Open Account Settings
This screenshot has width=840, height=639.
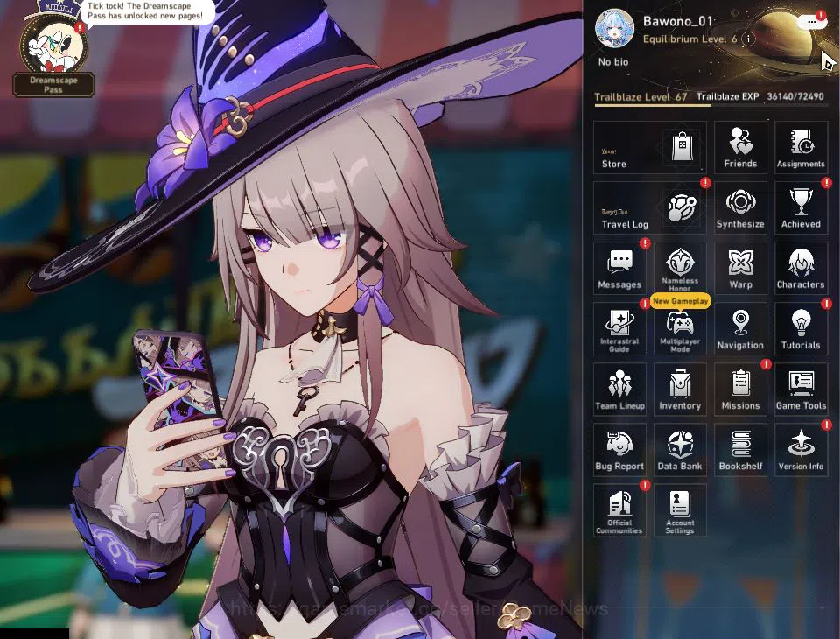(x=680, y=511)
